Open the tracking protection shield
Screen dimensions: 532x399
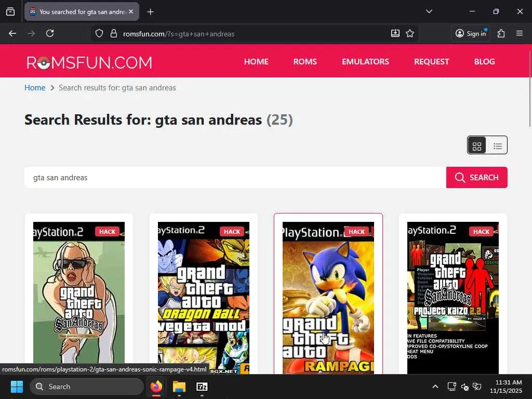pos(99,34)
